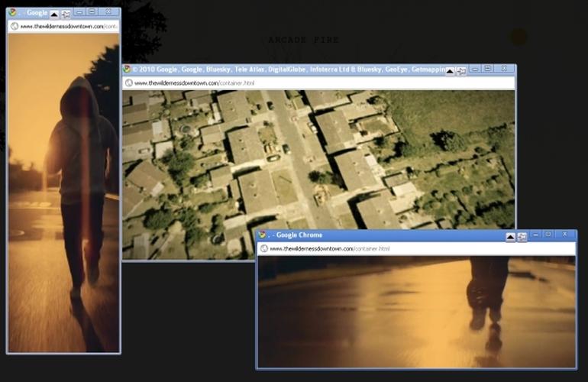Image resolution: width=588 pixels, height=382 pixels.
Task: Click the globe icon in the left window's address bar
Action: click(14, 26)
